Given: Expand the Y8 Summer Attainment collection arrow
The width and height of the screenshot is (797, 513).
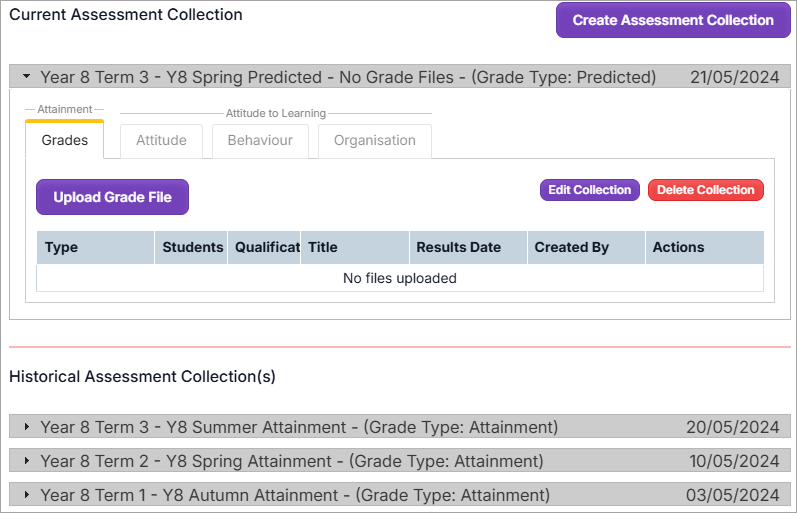Looking at the screenshot, I should pos(26,427).
